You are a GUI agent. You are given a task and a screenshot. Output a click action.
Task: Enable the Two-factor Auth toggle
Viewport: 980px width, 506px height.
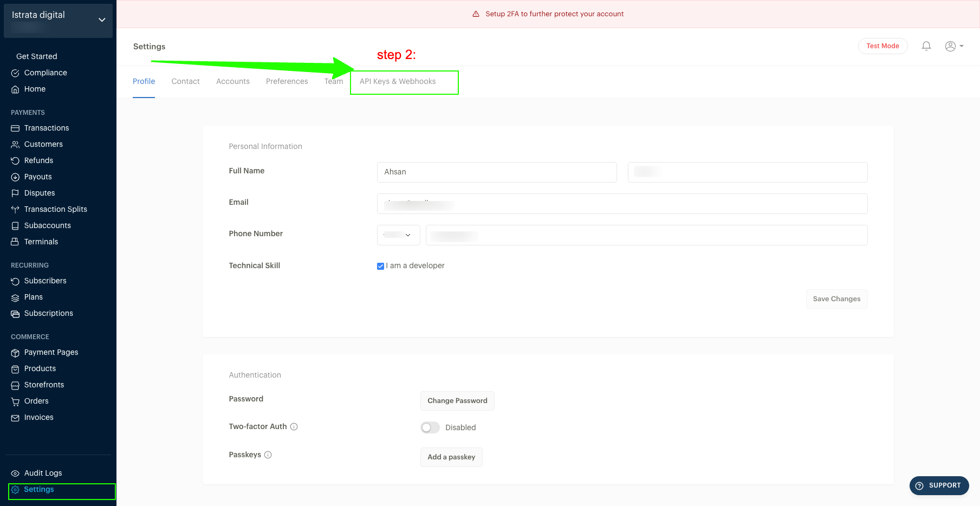pyautogui.click(x=430, y=427)
